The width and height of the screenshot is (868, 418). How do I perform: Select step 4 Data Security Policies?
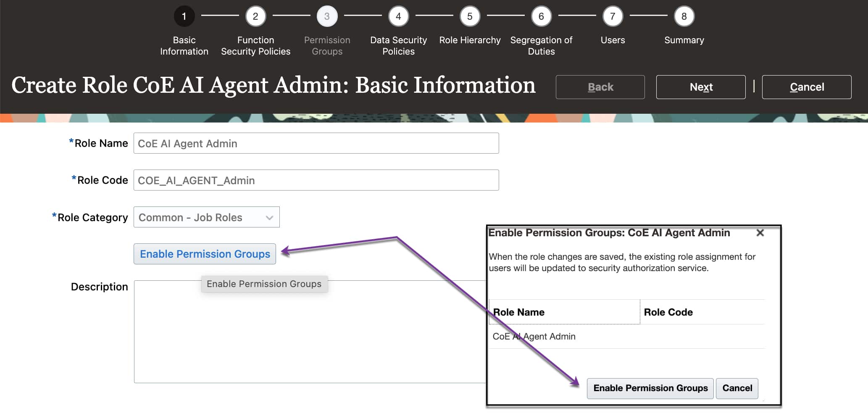tap(398, 16)
